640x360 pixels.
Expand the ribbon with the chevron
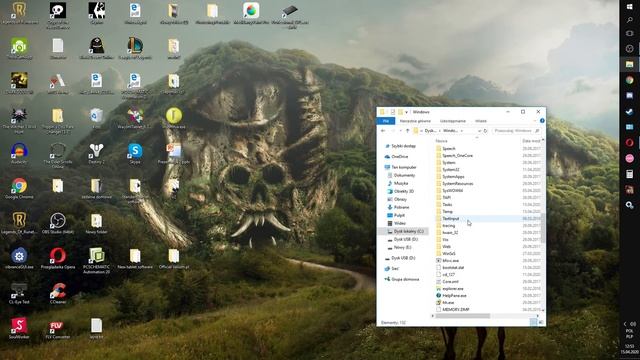pos(535,121)
